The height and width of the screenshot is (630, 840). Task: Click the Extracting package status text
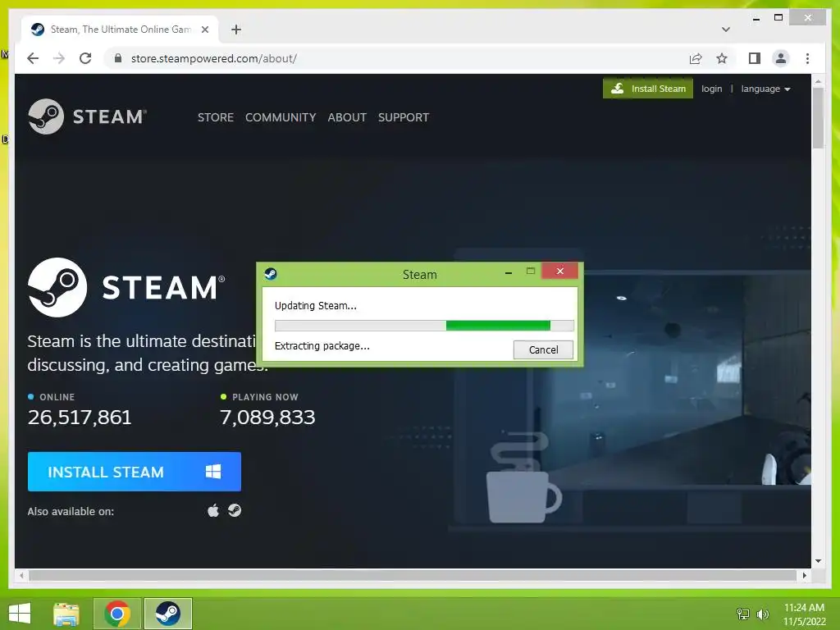tap(322, 346)
